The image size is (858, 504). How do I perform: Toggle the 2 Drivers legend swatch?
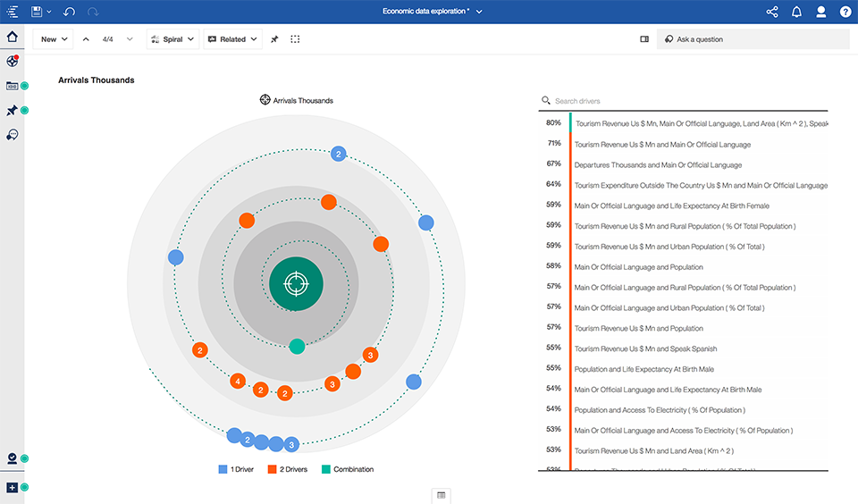pos(272,469)
